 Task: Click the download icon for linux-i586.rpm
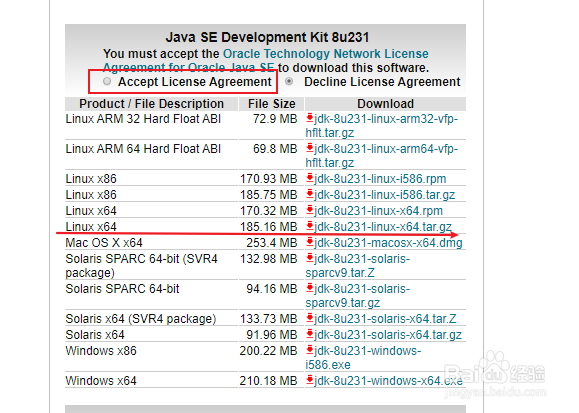309,178
